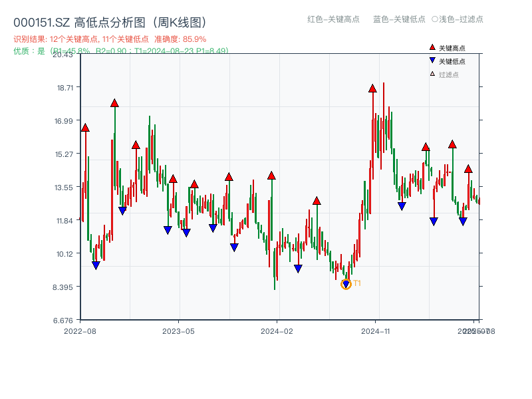Image resolution: width=532 pixels, height=399 pixels.
Task: Select a blue key-low arrow near 2023-05
Action: (x=168, y=229)
